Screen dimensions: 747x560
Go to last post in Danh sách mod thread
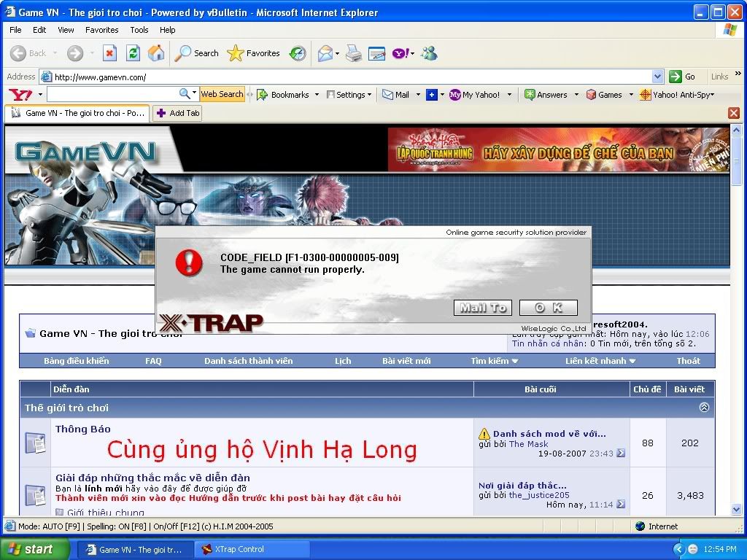620,453
